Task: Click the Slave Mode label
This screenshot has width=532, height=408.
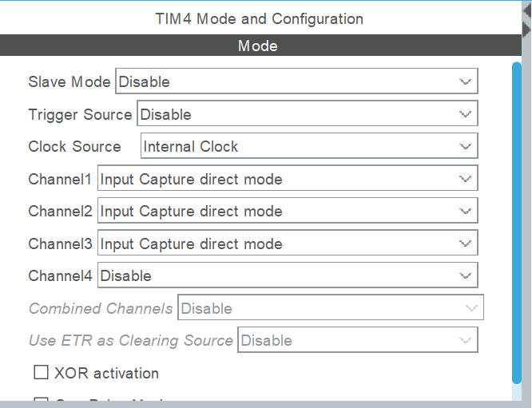Action: coord(69,81)
